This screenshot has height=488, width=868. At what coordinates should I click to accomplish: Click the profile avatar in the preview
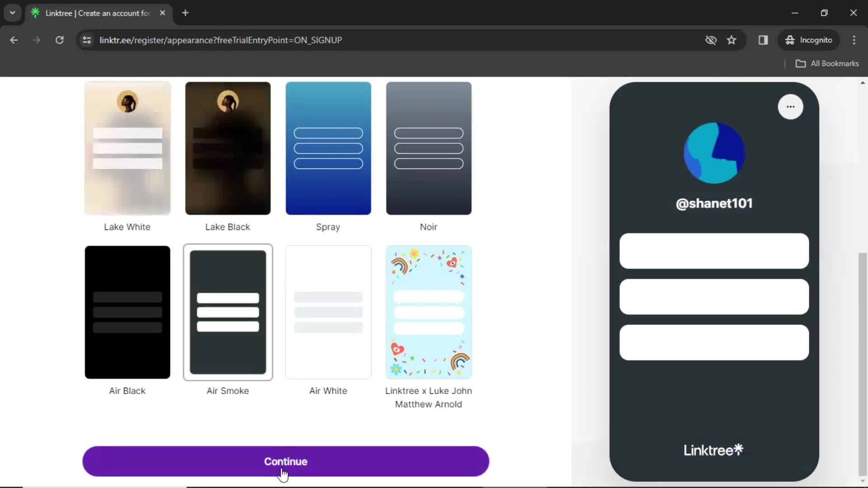[x=714, y=153]
